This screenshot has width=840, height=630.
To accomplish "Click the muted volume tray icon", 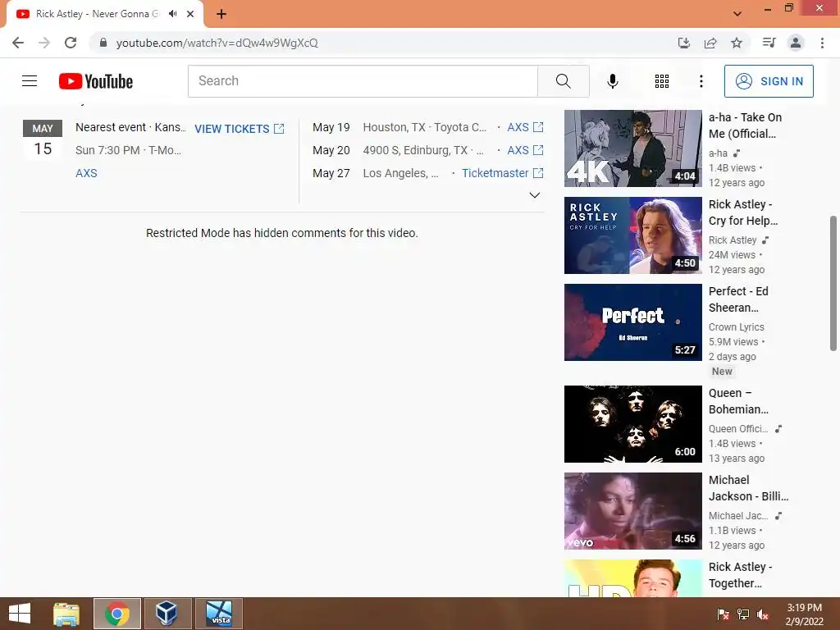I will (x=763, y=614).
